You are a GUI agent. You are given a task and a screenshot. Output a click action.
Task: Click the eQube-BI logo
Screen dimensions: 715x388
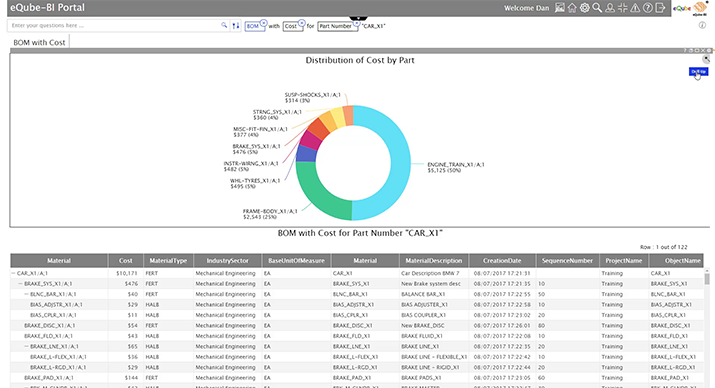pyautogui.click(x=691, y=8)
